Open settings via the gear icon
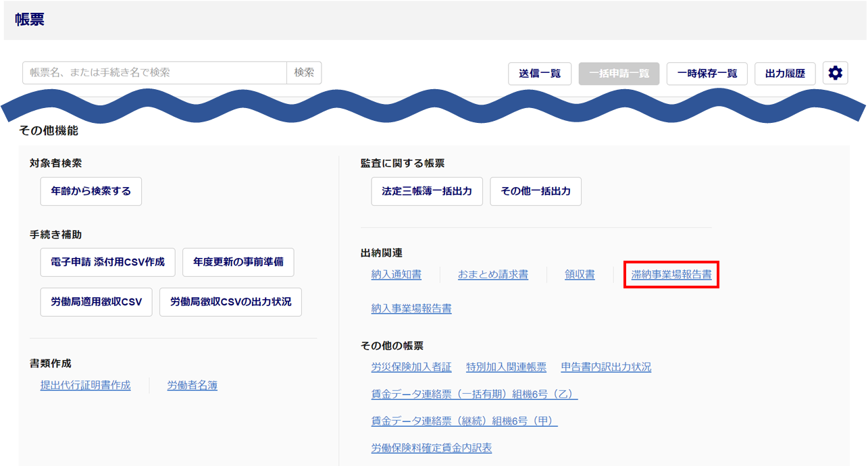The width and height of the screenshot is (868, 466). click(835, 74)
